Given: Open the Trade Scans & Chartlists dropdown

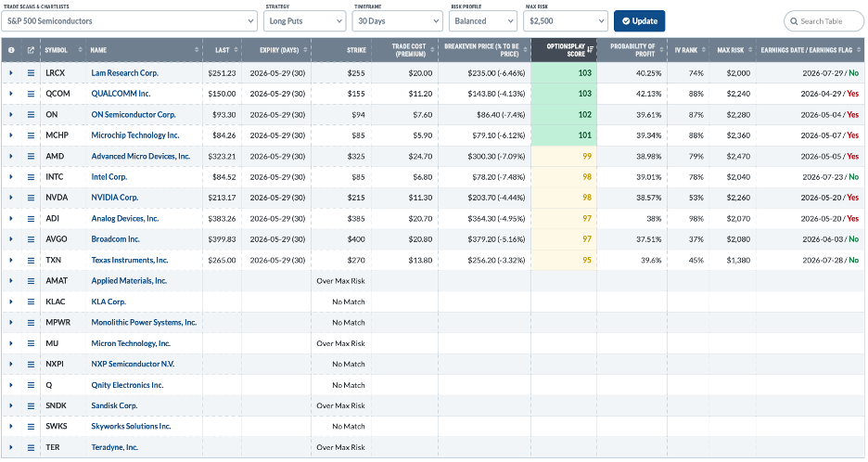Looking at the screenshot, I should (130, 21).
